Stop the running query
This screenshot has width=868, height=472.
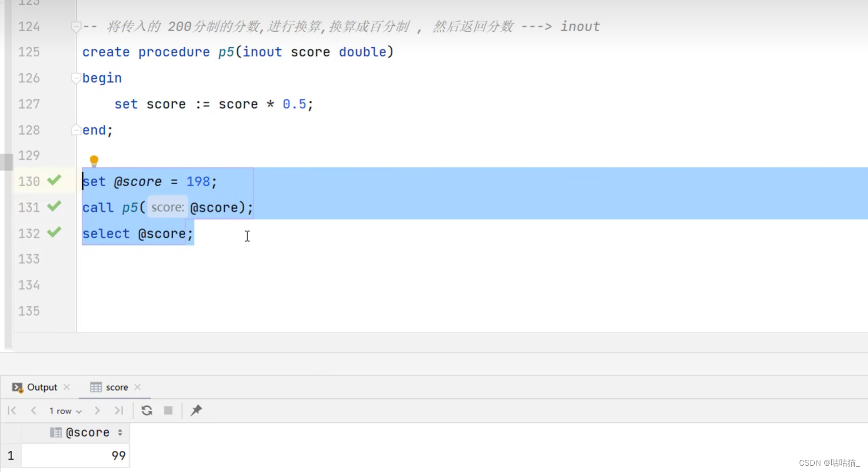coord(168,410)
